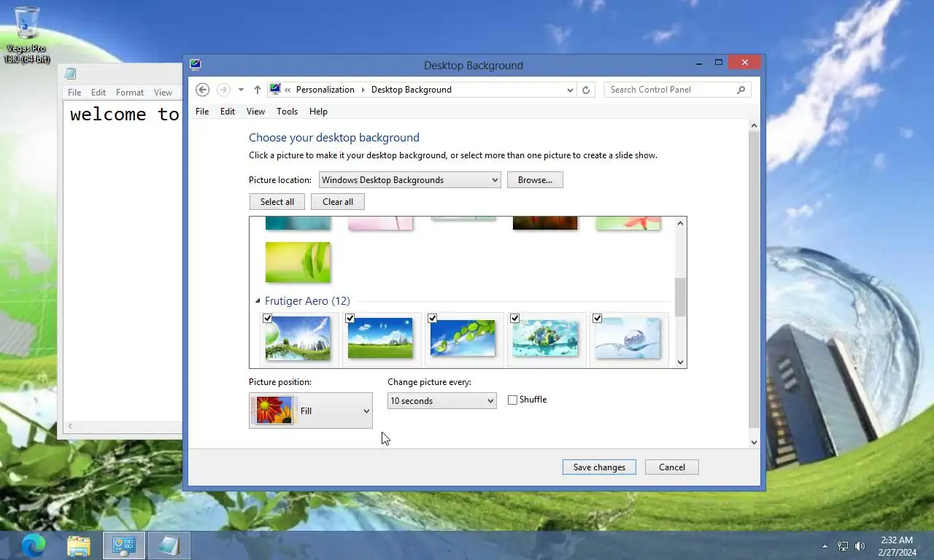Select the water bubble wallpaper thumbnail

click(628, 338)
